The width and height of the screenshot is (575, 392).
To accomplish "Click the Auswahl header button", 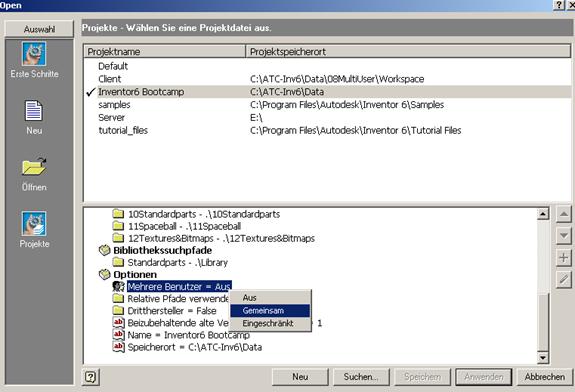I will pos(39,29).
